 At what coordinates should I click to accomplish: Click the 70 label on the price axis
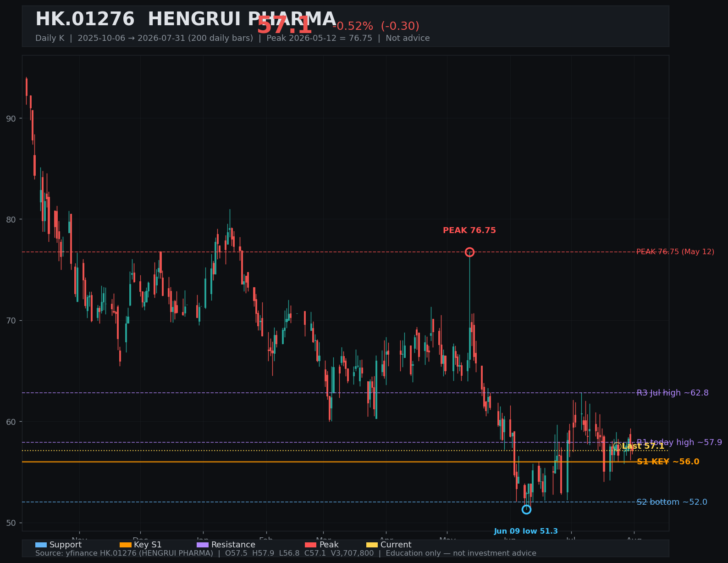pyautogui.click(x=11, y=320)
